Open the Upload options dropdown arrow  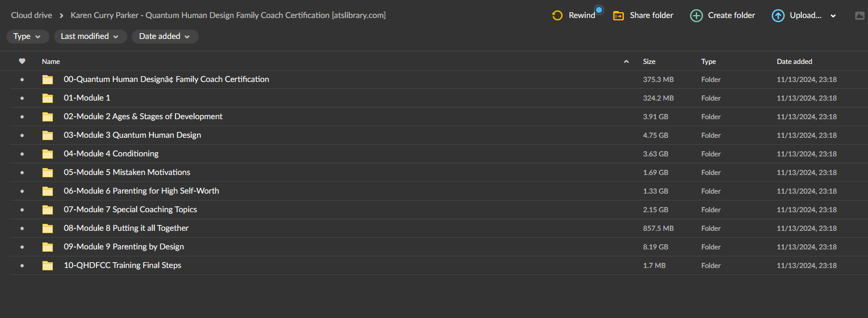(x=833, y=16)
